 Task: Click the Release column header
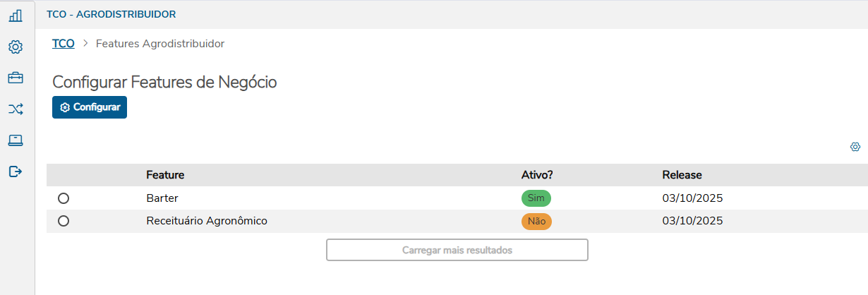pos(682,175)
